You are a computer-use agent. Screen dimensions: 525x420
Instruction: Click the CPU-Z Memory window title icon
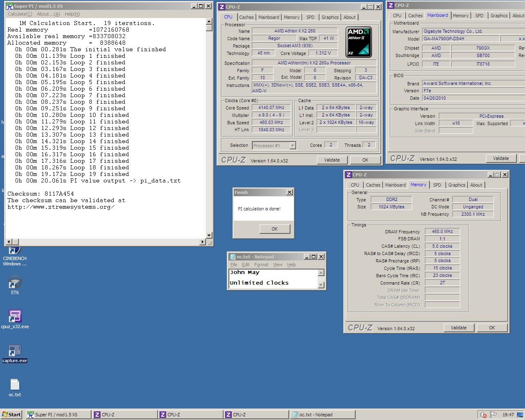pyautogui.click(x=349, y=175)
